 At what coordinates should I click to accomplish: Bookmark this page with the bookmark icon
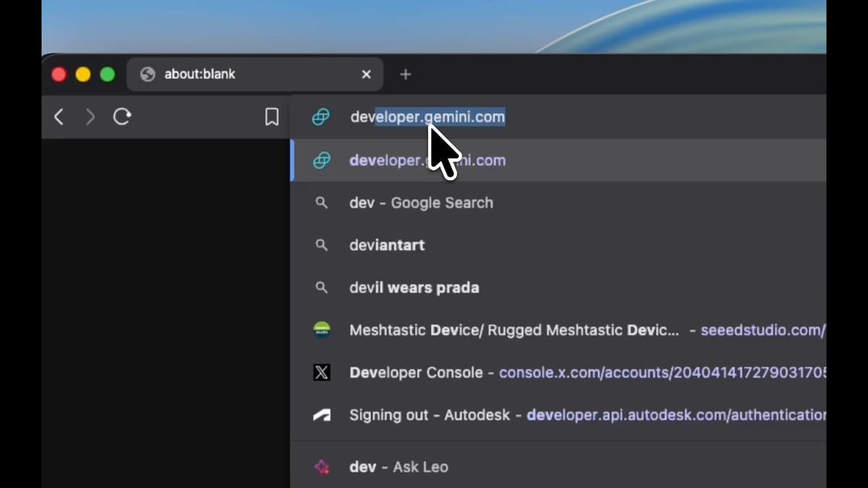pos(271,117)
